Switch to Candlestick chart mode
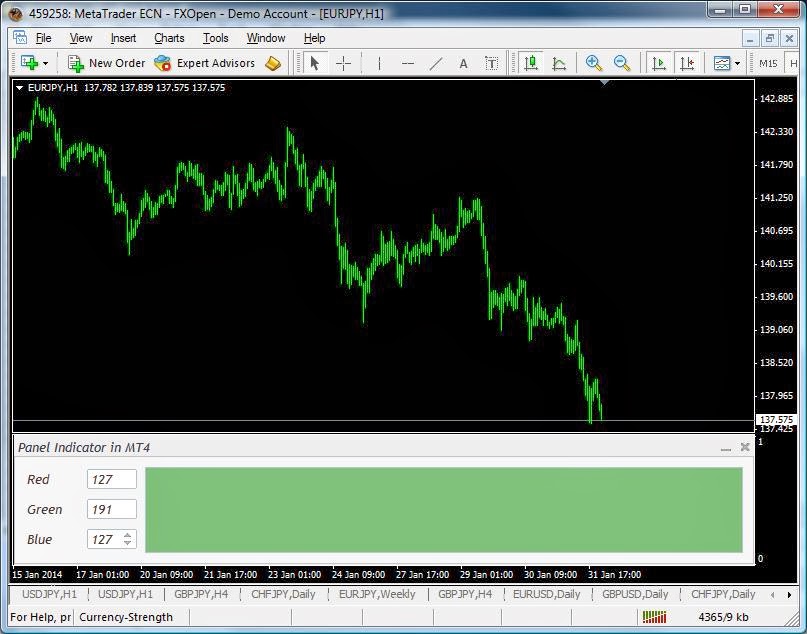The image size is (807, 634). pyautogui.click(x=531, y=63)
